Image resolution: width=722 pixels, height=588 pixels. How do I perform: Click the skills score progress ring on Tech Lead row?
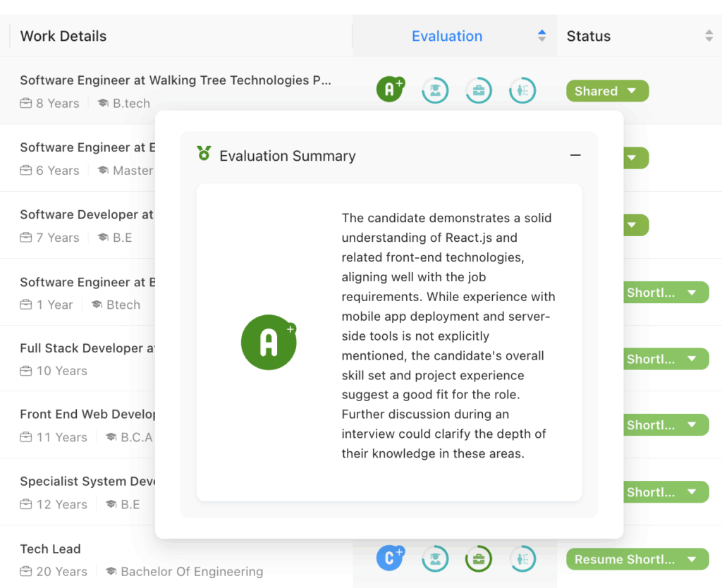(x=522, y=558)
